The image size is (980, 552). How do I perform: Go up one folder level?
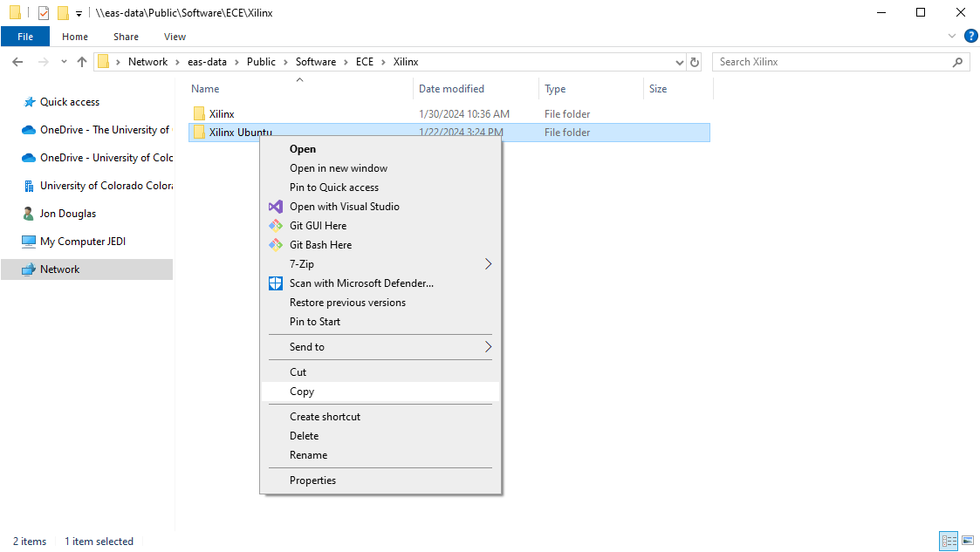[82, 62]
